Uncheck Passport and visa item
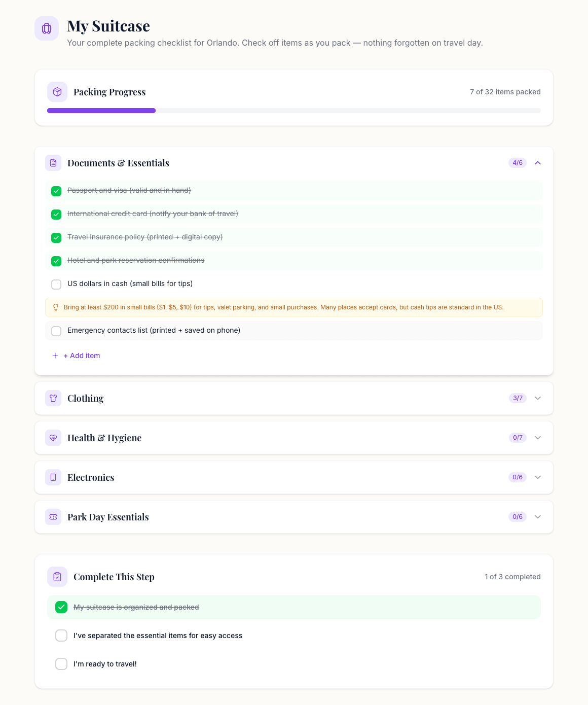Screen dimensions: 588x705 (56, 191)
